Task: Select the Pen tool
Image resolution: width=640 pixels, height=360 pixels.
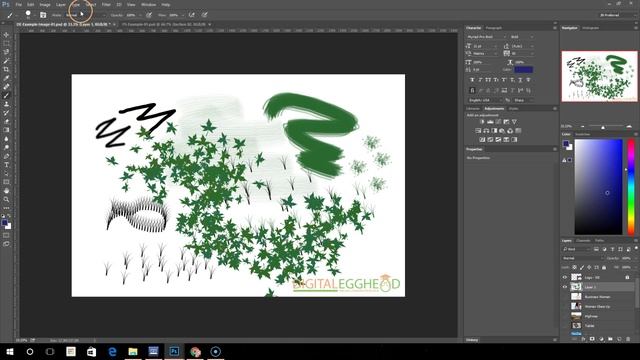Action: point(6,156)
